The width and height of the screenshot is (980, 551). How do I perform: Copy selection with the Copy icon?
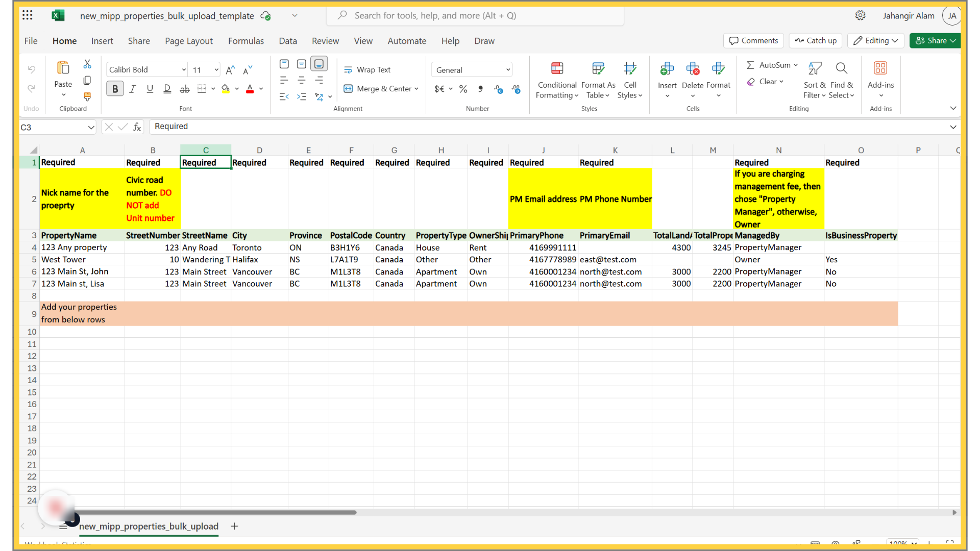pyautogui.click(x=87, y=80)
